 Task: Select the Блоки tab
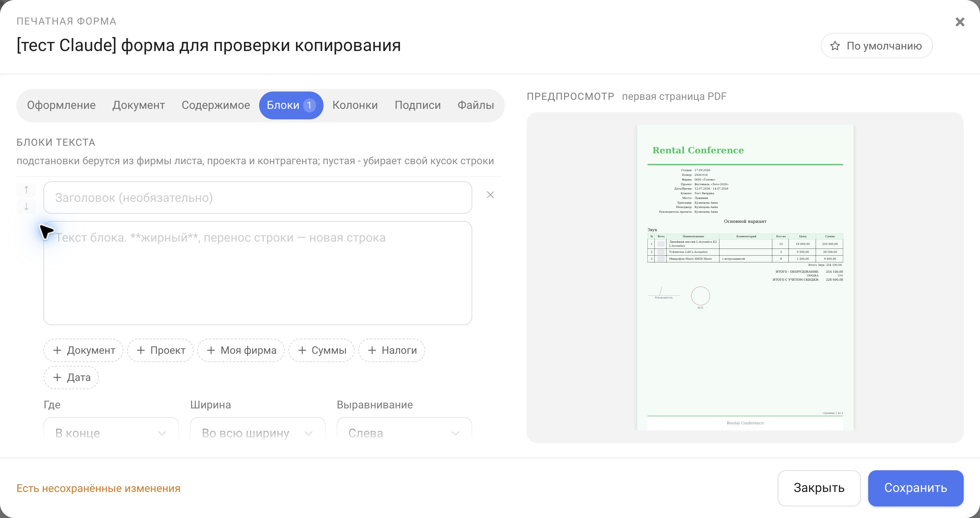(291, 105)
